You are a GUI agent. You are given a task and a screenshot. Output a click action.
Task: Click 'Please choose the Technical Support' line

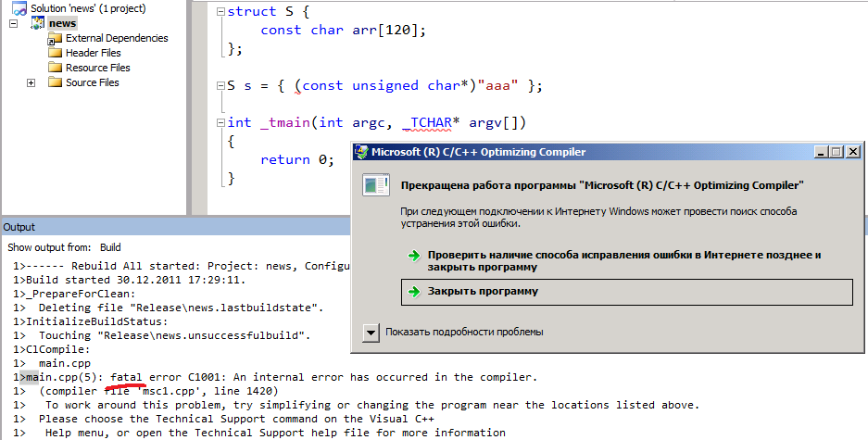click(223, 419)
